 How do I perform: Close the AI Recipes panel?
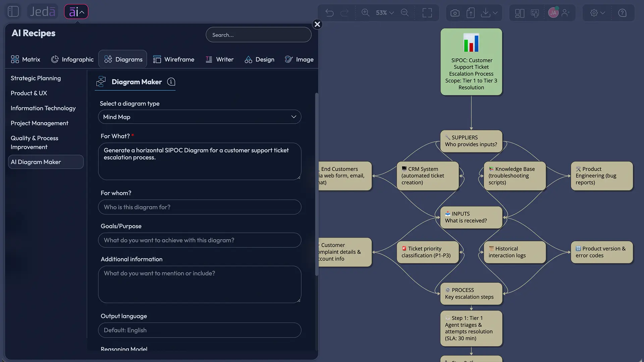point(317,24)
